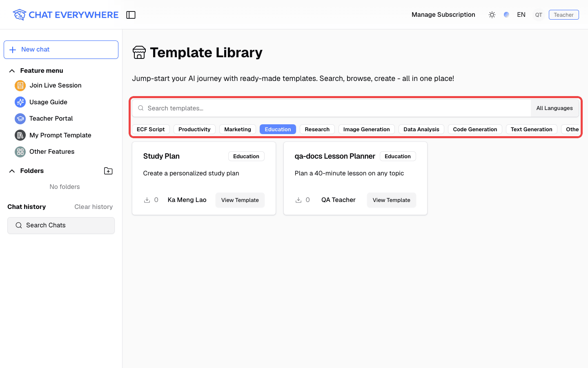Deselect the Education category filter
The height and width of the screenshot is (368, 588).
(278, 129)
